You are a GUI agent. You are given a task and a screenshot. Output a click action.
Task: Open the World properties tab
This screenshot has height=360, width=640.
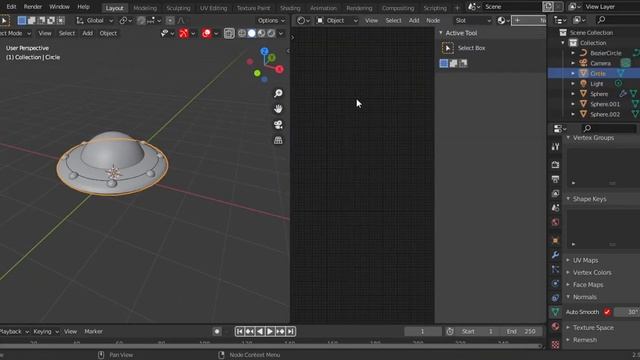pyautogui.click(x=555, y=222)
